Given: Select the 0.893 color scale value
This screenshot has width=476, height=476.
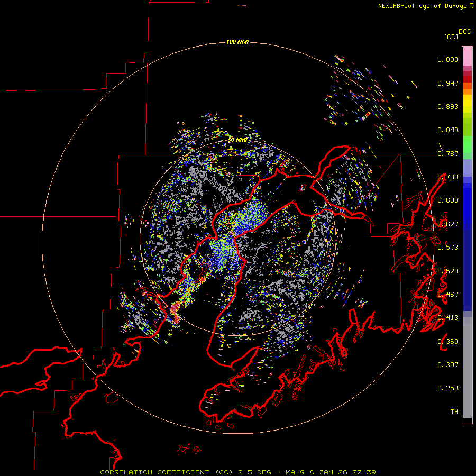Looking at the screenshot, I should point(448,106).
